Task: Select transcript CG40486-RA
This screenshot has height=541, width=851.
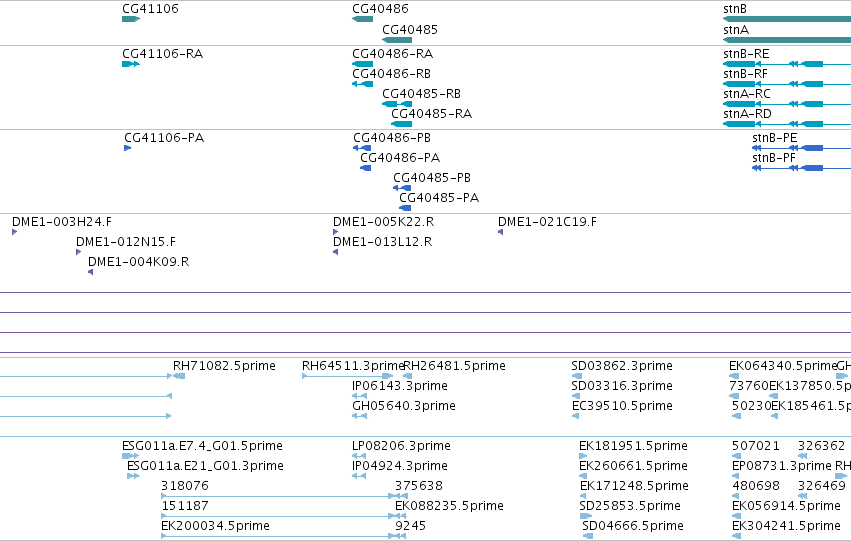Action: (392, 54)
